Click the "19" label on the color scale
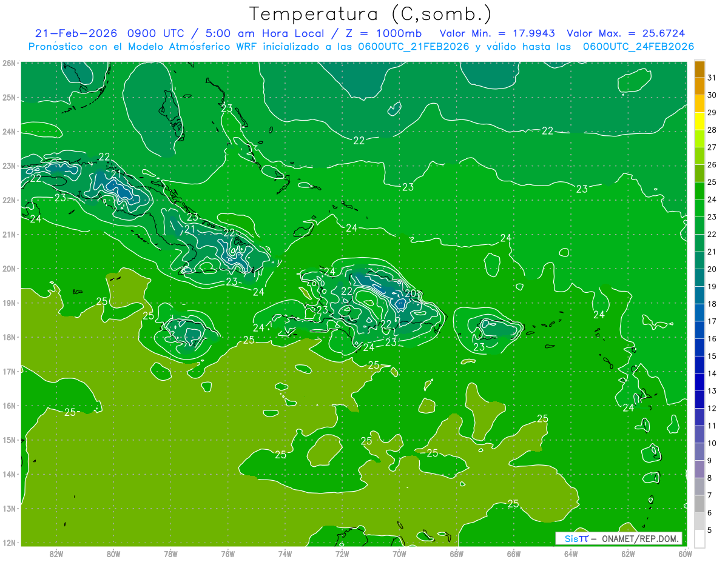The width and height of the screenshot is (728, 562). [x=712, y=286]
